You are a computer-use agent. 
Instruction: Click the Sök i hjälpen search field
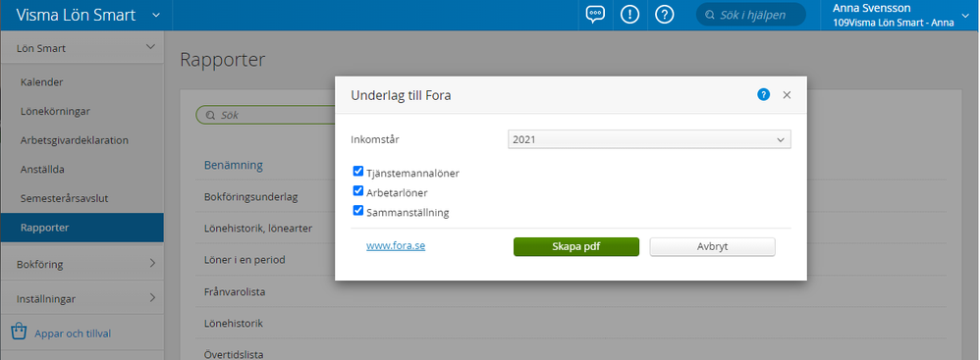(x=750, y=15)
